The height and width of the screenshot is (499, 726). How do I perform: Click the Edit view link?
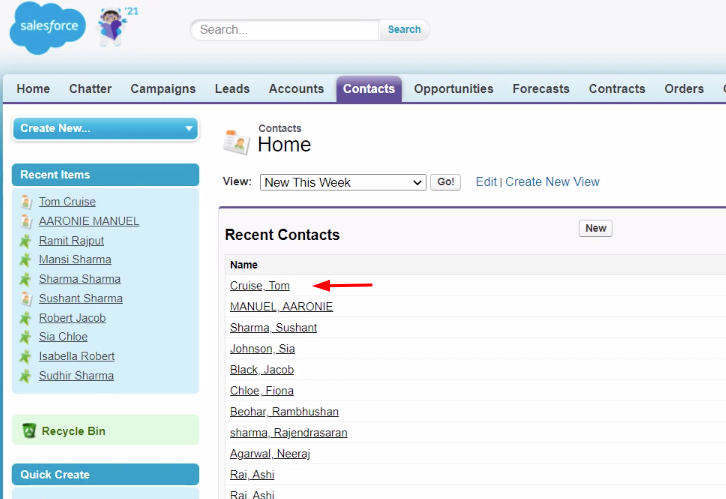pos(486,182)
